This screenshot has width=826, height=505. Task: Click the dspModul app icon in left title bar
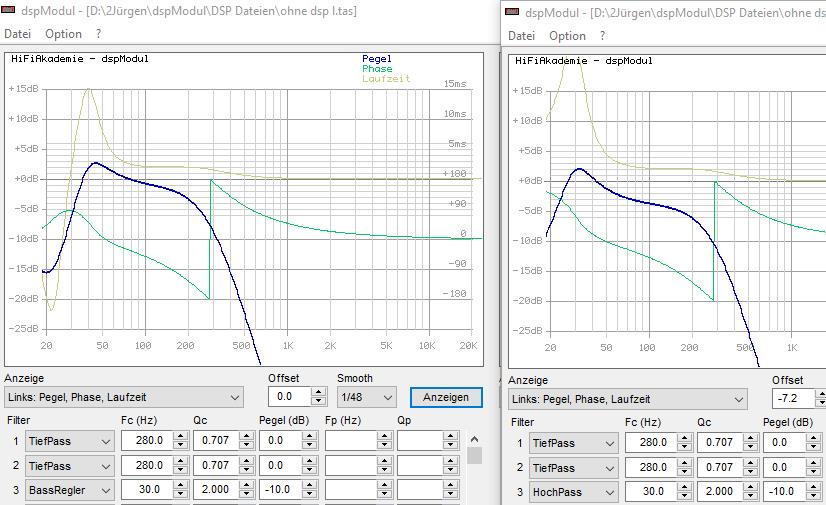click(x=10, y=11)
